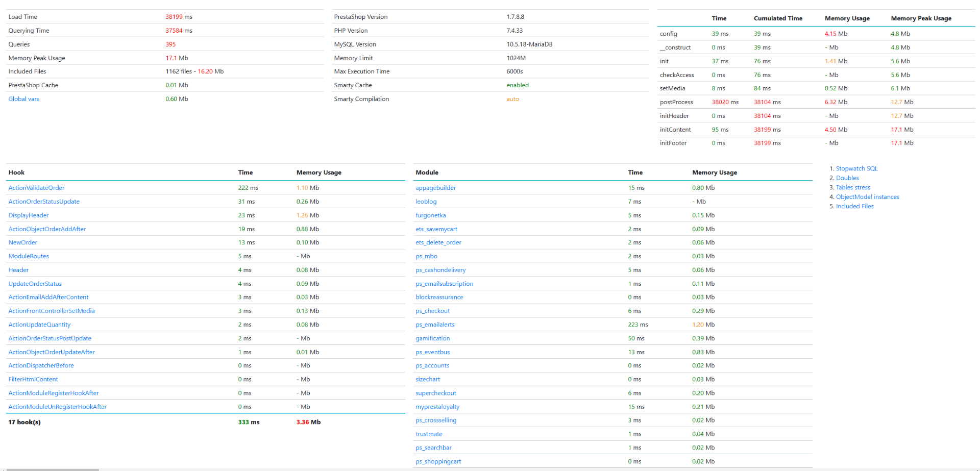Click the Header hook link
The height and width of the screenshot is (471, 980).
[x=18, y=270]
